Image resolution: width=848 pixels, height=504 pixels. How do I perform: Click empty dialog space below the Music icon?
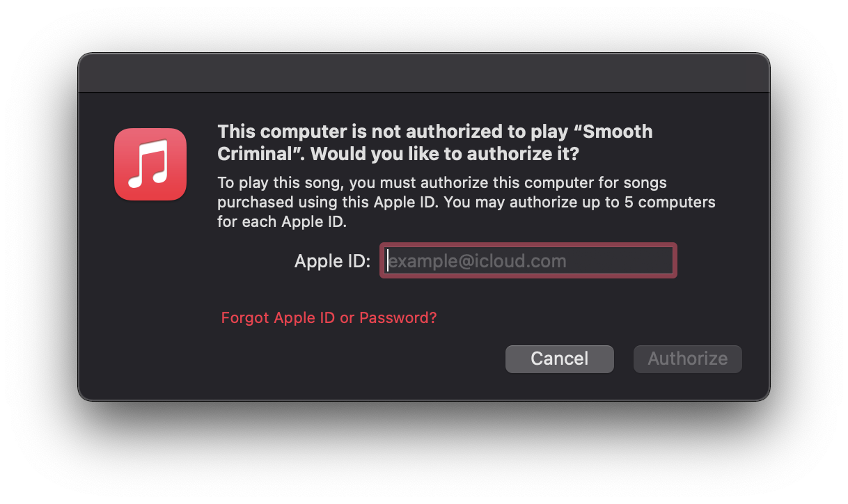pos(150,292)
